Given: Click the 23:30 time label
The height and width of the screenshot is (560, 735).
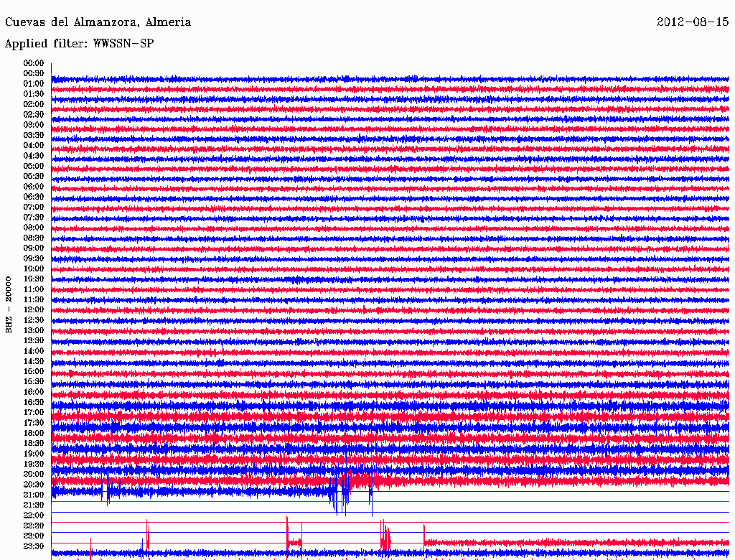Looking at the screenshot, I should pyautogui.click(x=34, y=546).
